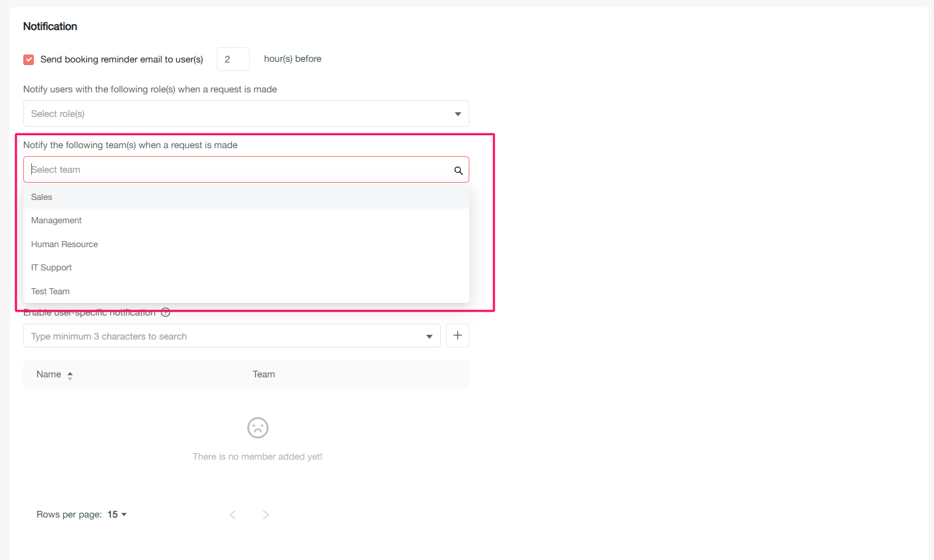This screenshot has height=560, width=934.
Task: Go to the previous page chevron
Action: click(233, 515)
